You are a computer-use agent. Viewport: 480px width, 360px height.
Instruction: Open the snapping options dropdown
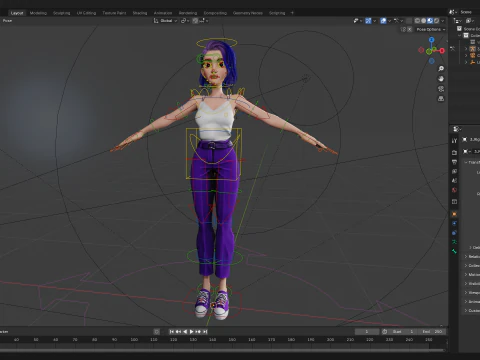pyautogui.click(x=204, y=21)
